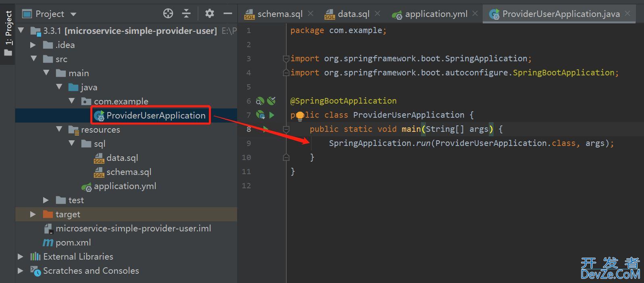644x283 pixels.
Task: Click the Project view window icon in header
Action: (x=27, y=14)
